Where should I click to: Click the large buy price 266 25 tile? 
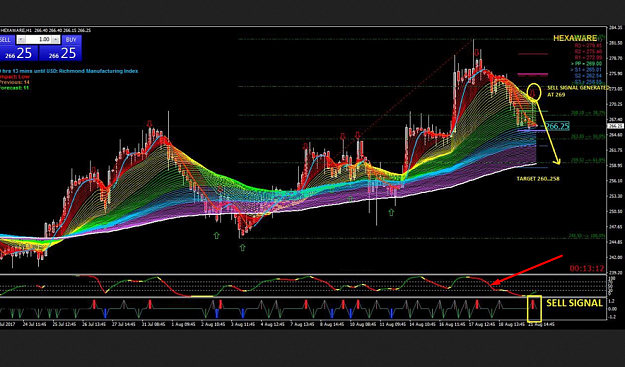(62, 53)
